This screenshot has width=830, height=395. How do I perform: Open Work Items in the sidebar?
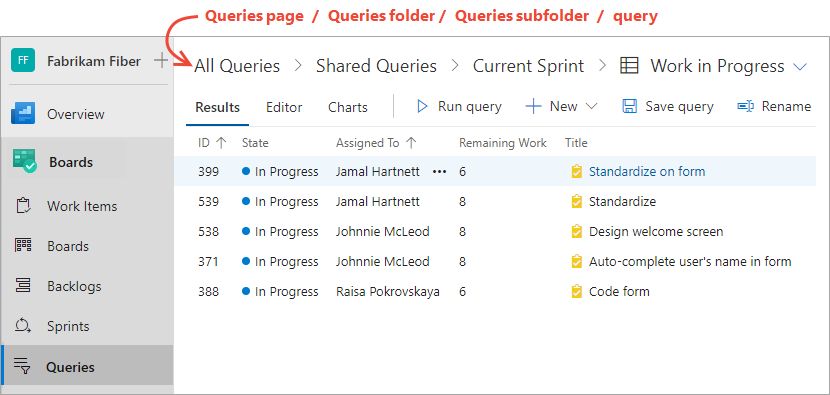click(82, 207)
